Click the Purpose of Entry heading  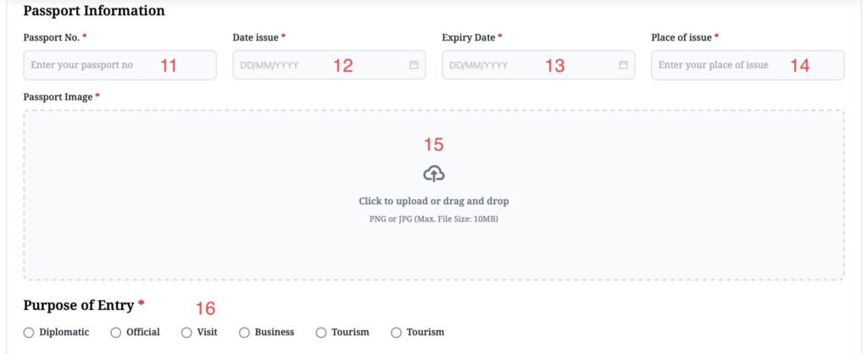79,306
